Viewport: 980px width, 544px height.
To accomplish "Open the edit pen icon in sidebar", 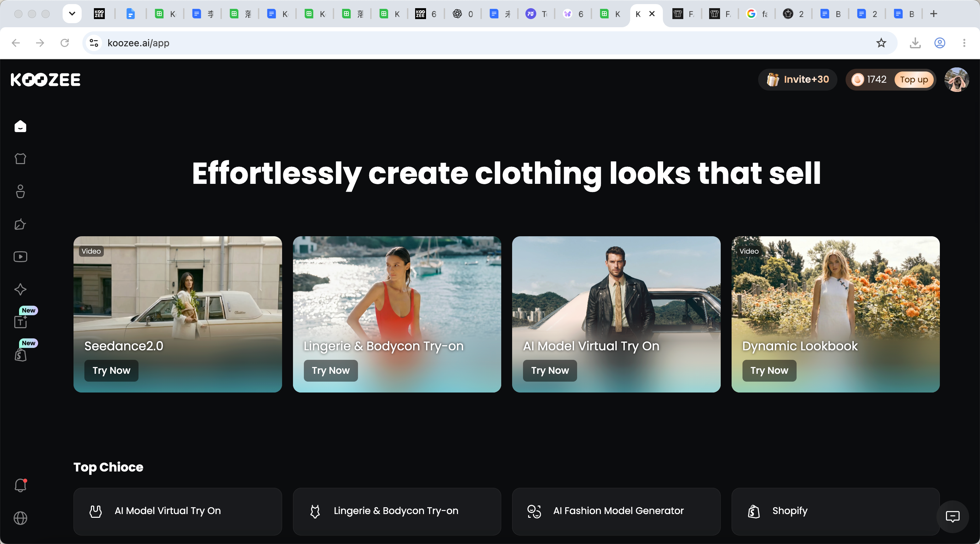I will point(20,224).
